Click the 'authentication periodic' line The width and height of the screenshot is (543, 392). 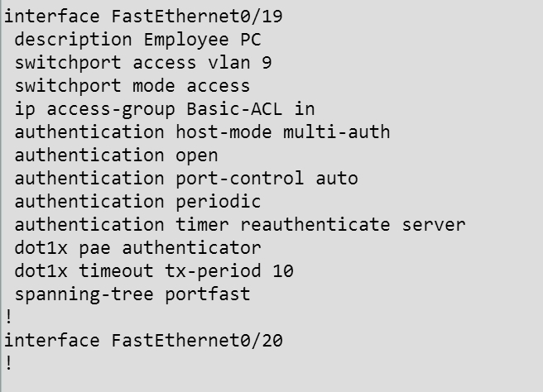click(x=138, y=202)
